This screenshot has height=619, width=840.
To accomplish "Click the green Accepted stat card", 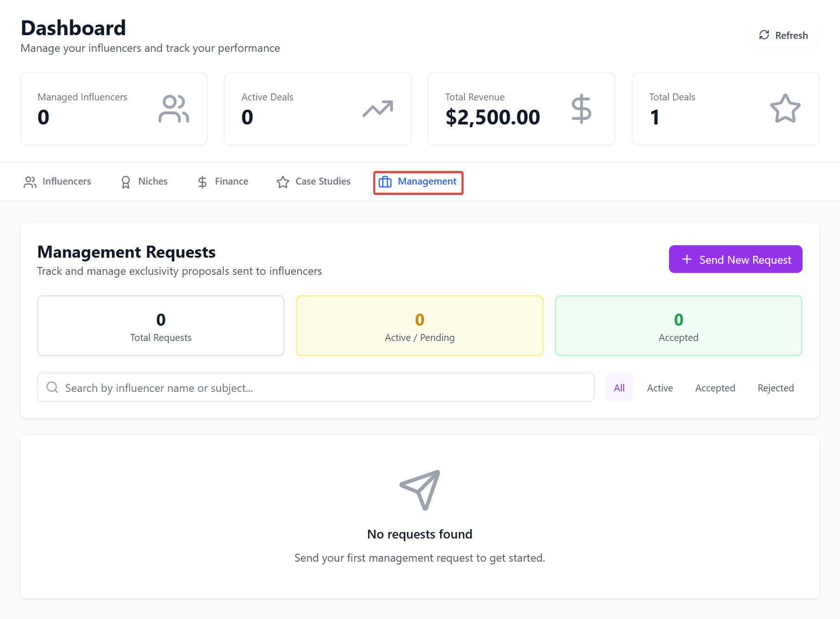I will (x=679, y=326).
